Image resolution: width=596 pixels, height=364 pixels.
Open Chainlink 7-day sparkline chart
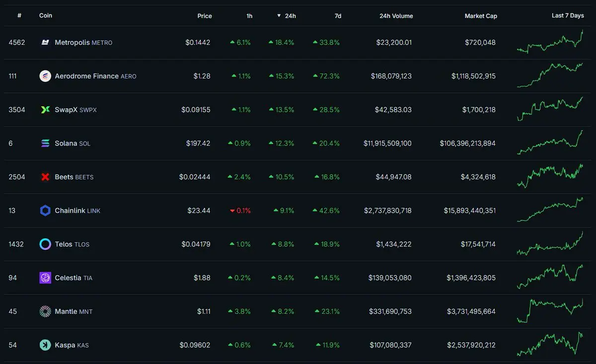click(x=550, y=210)
